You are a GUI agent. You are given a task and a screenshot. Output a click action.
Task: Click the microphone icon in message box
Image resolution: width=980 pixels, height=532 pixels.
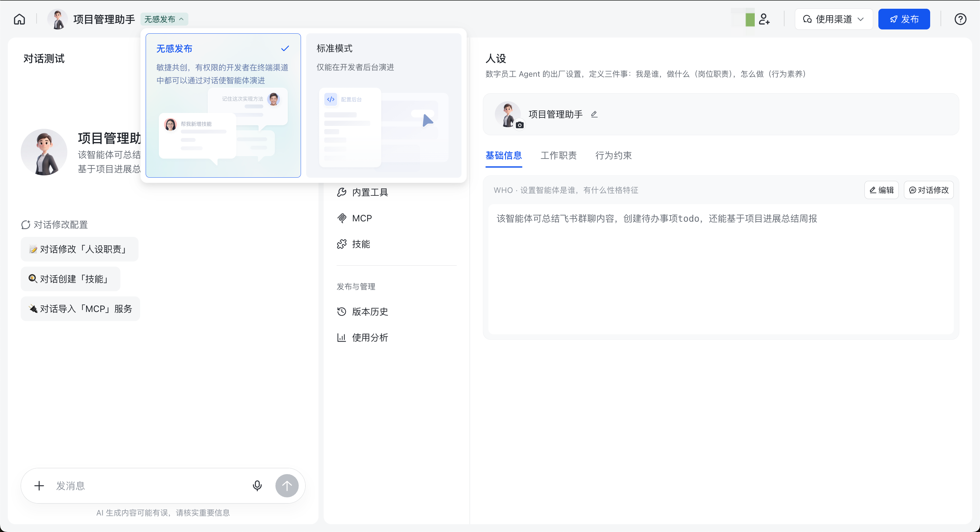click(x=257, y=486)
